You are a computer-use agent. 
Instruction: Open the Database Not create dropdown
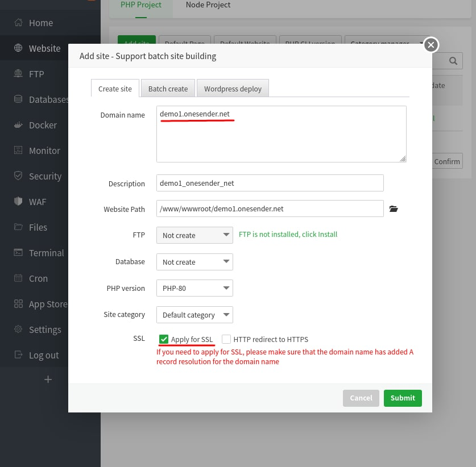(194, 262)
